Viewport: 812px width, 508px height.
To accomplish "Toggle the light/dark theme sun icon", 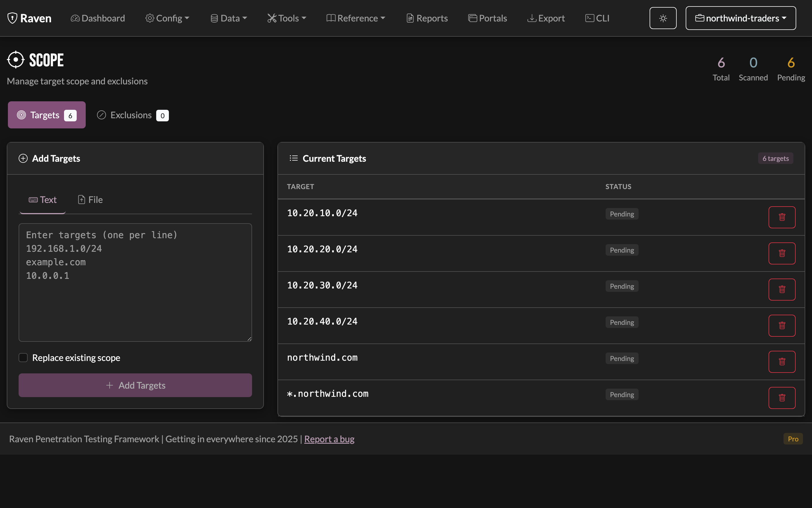I will click(x=663, y=18).
